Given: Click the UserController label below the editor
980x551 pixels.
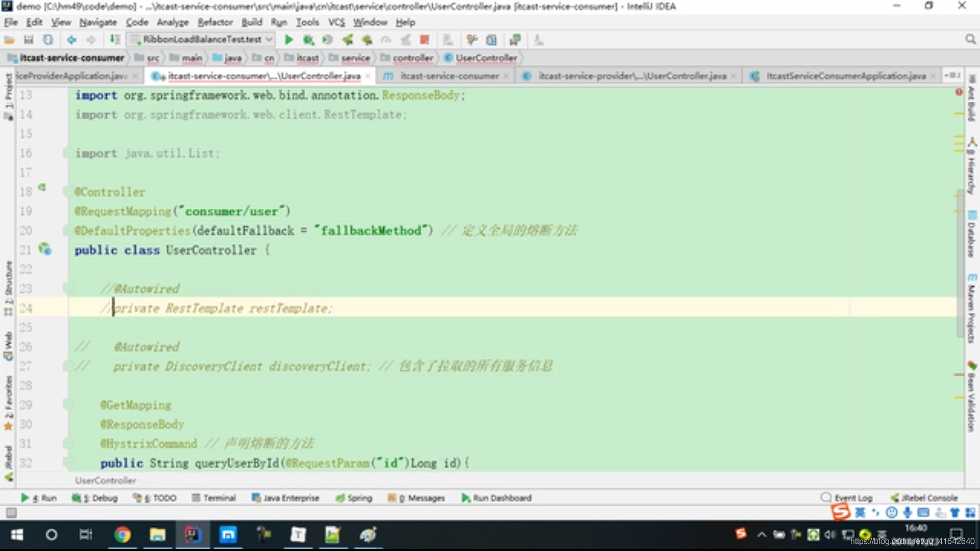Looking at the screenshot, I should tap(106, 481).
